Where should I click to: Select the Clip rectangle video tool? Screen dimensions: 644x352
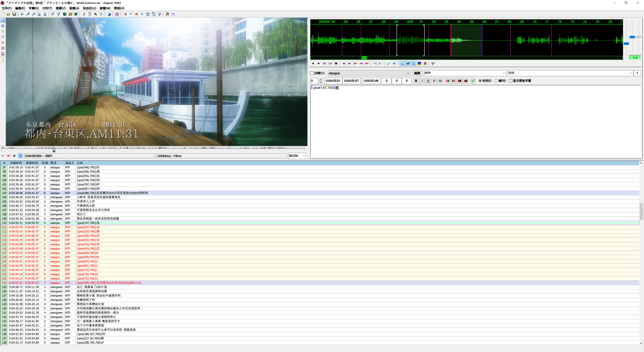pyautogui.click(x=3, y=48)
